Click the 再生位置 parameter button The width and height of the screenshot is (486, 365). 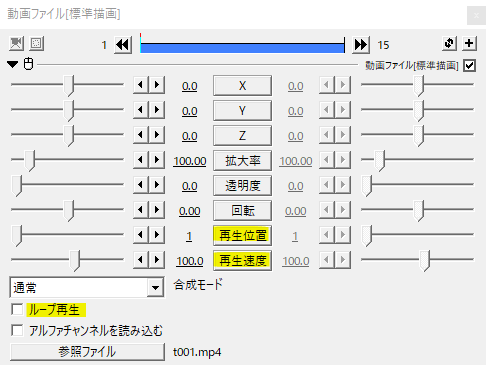(242, 236)
